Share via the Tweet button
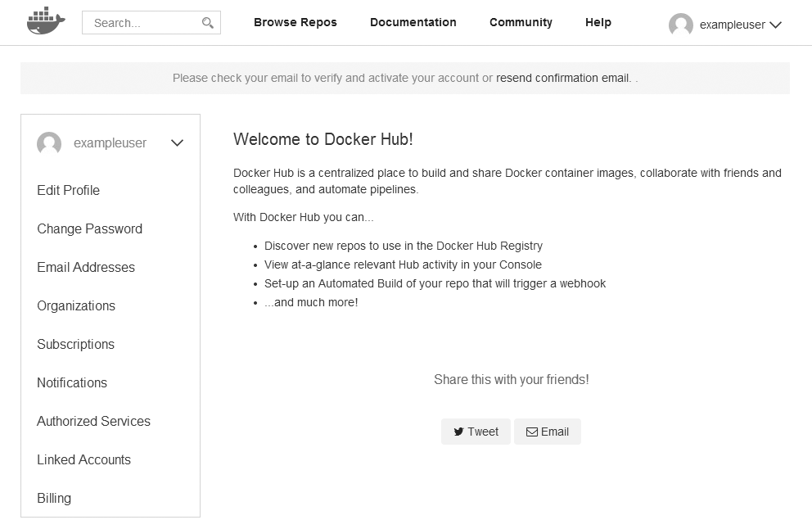 [476, 432]
